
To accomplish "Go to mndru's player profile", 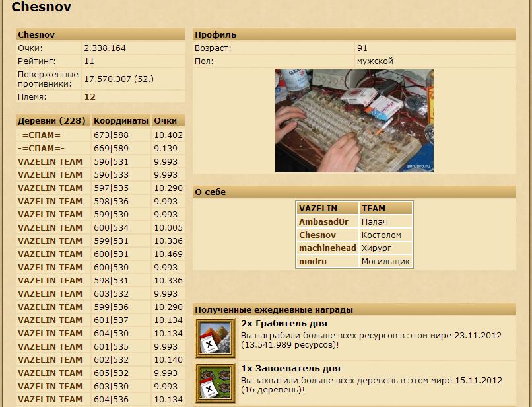I will click(x=313, y=262).
